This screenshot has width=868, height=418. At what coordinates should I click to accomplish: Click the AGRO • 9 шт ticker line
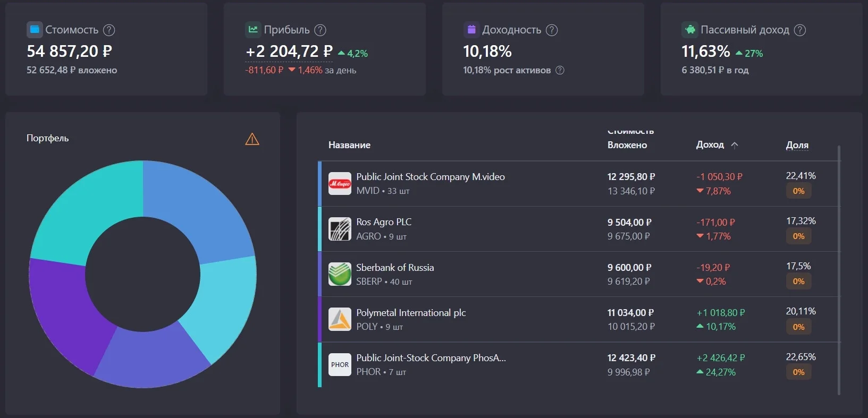click(x=381, y=236)
